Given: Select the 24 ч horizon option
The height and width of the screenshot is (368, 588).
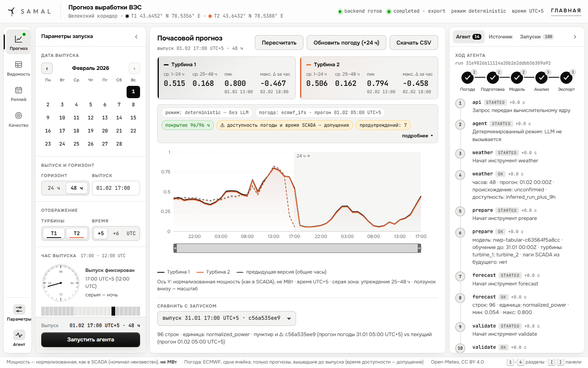Looking at the screenshot, I should tap(54, 188).
